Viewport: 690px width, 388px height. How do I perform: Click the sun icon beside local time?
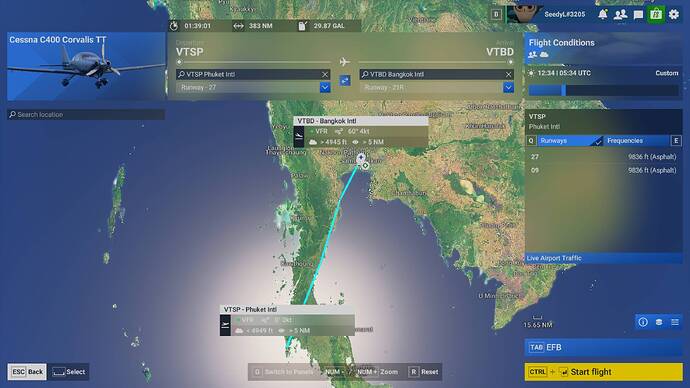click(531, 73)
